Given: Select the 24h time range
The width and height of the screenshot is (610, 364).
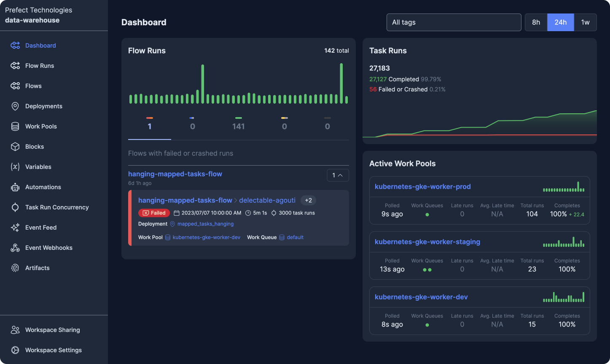Looking at the screenshot, I should pyautogui.click(x=560, y=22).
